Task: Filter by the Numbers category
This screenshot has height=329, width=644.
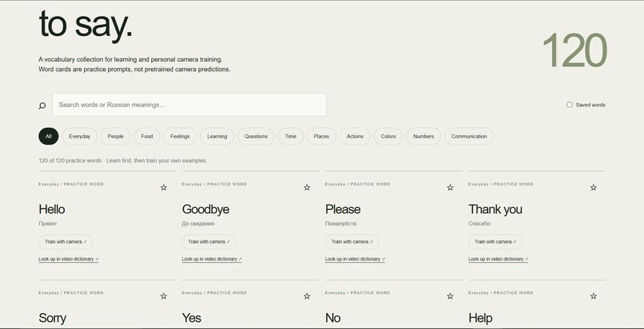Action: (x=423, y=137)
